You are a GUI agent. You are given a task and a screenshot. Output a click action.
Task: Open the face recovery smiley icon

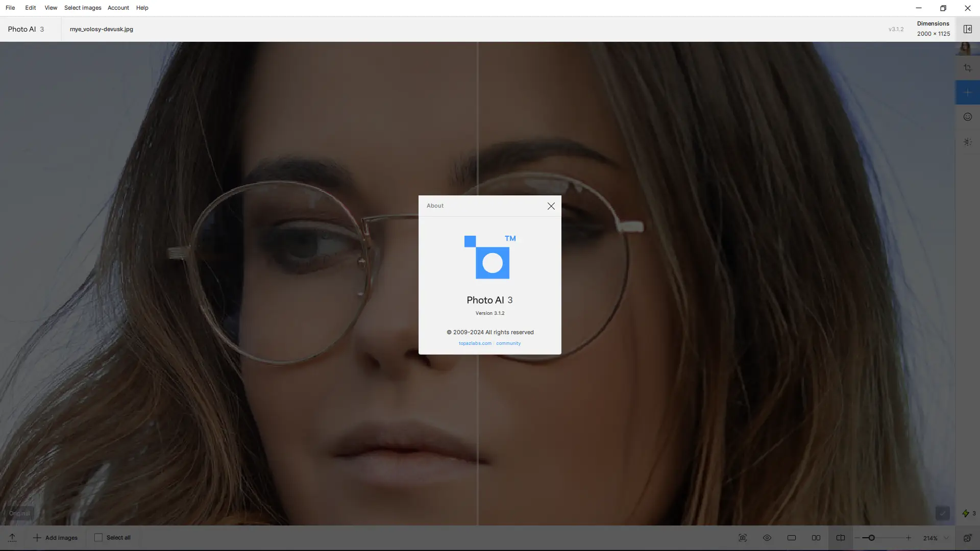point(967,117)
